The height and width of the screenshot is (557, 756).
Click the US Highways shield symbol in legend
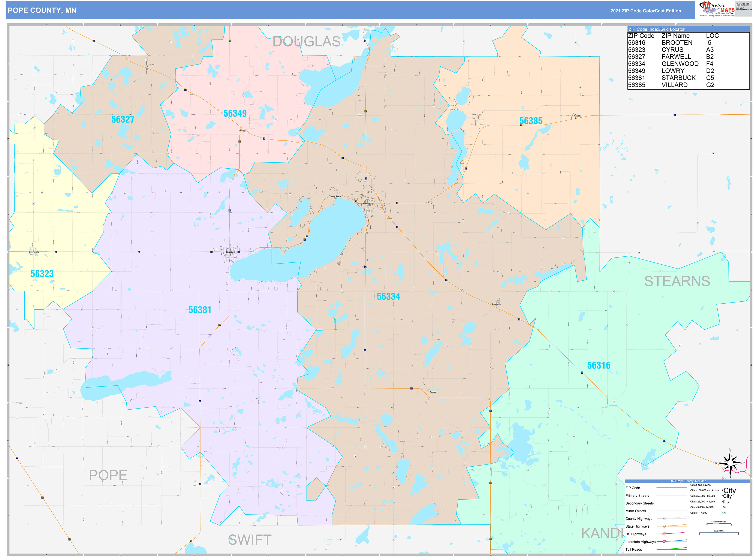point(664,534)
